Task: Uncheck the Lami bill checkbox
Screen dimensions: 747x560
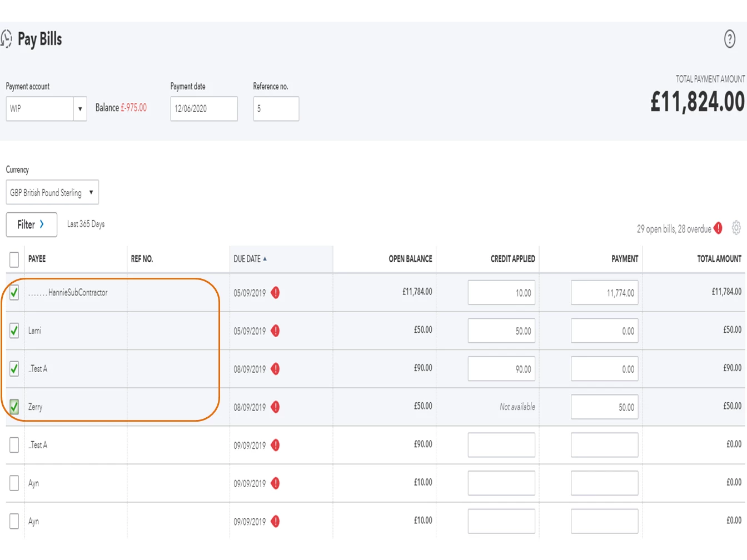Action: [14, 331]
